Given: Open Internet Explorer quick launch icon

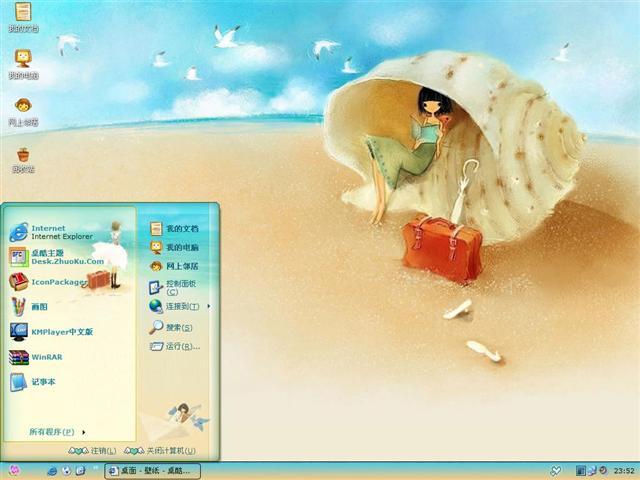Looking at the screenshot, I should (52, 471).
